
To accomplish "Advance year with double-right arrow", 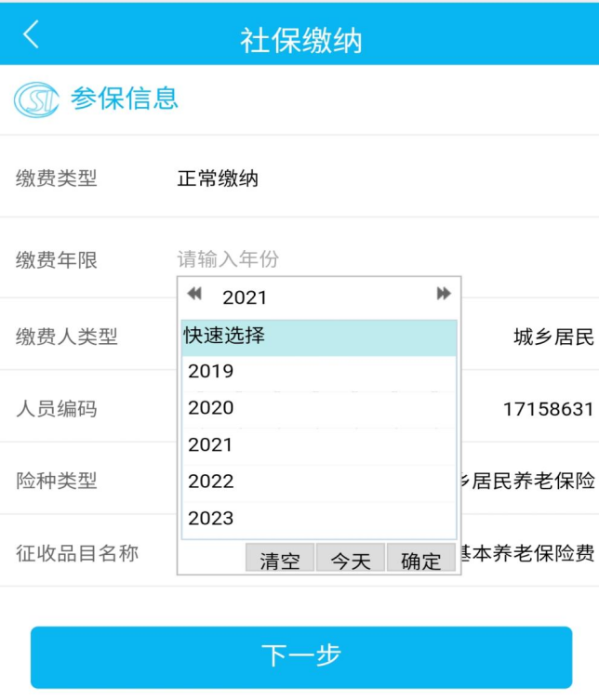I will pos(443,294).
